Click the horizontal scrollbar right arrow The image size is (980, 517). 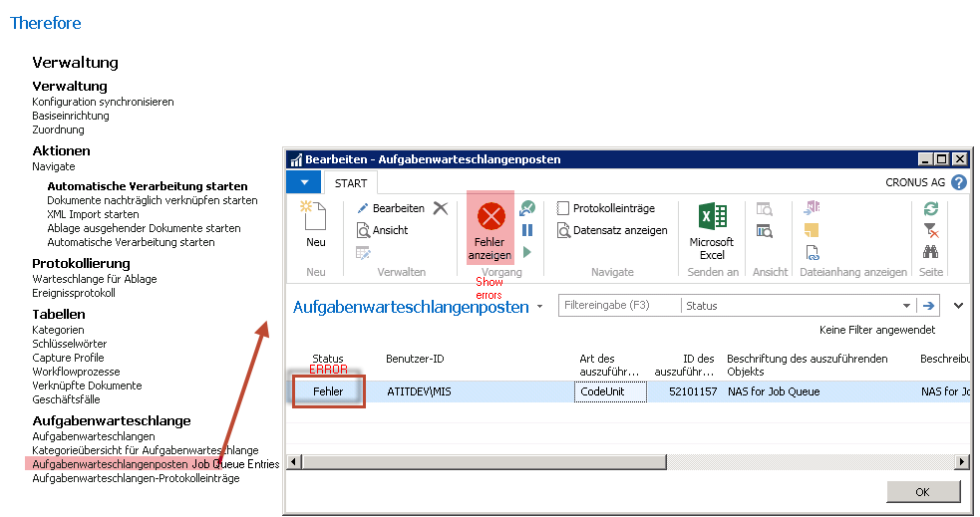(961, 462)
